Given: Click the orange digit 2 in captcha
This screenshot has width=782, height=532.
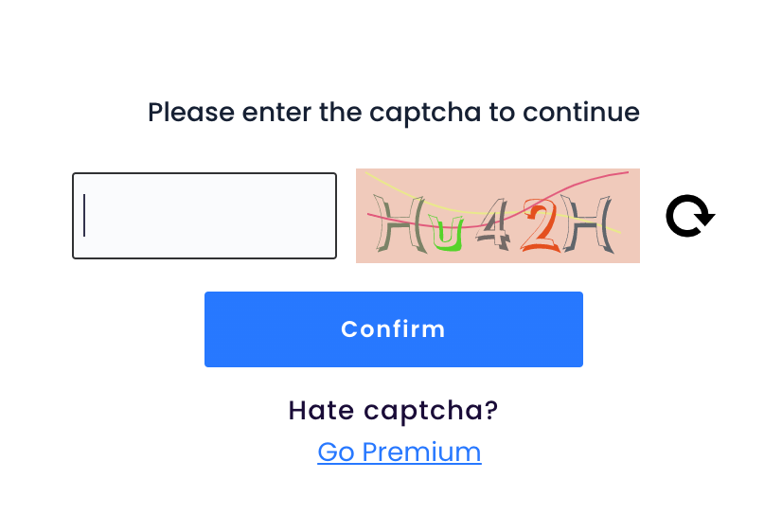Looking at the screenshot, I should [542, 225].
